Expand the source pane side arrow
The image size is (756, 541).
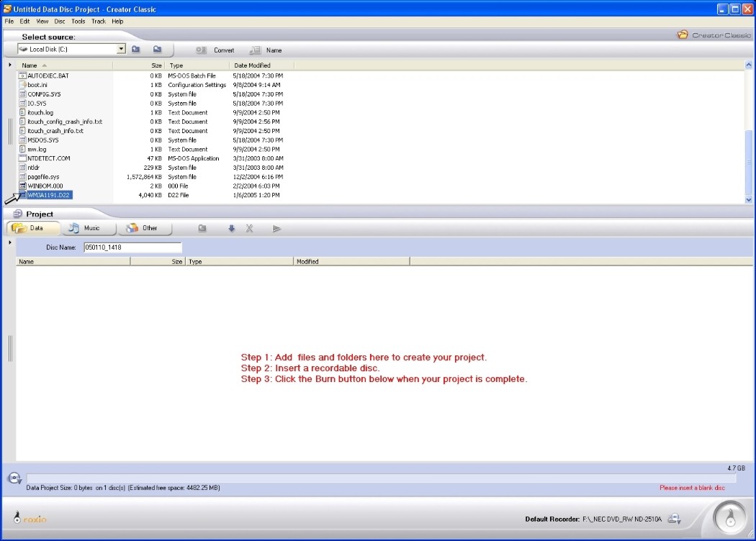coord(9,65)
